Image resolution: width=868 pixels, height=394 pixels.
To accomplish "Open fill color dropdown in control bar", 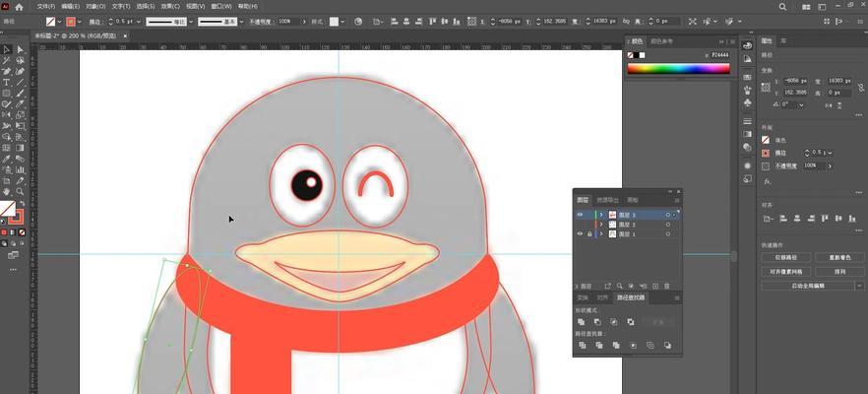I will coord(59,21).
